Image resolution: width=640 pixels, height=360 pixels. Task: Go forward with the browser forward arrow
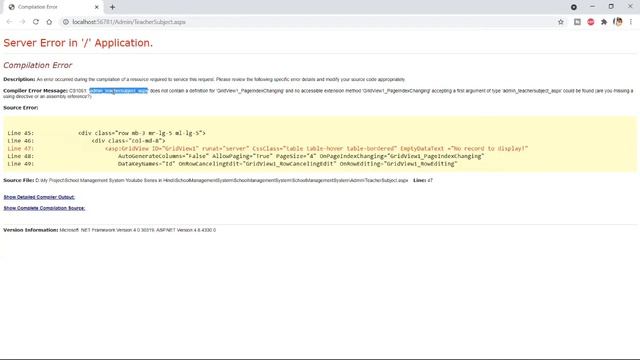point(22,22)
